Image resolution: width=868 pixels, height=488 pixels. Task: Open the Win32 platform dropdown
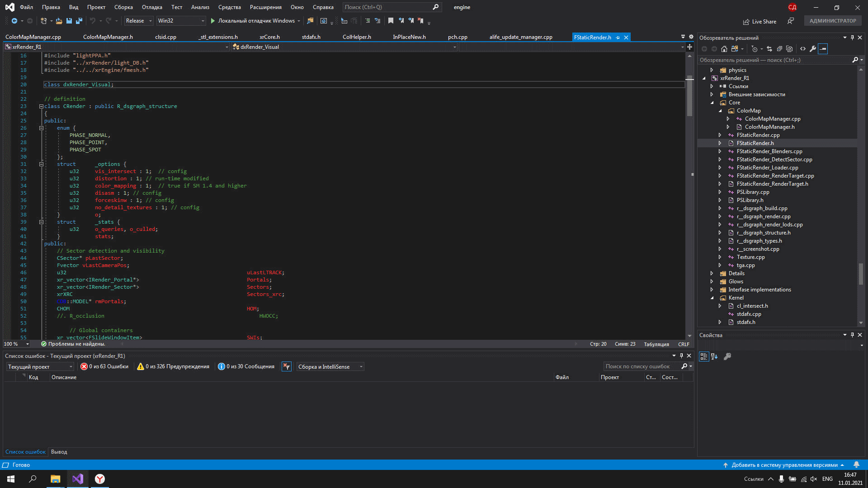pyautogui.click(x=181, y=21)
